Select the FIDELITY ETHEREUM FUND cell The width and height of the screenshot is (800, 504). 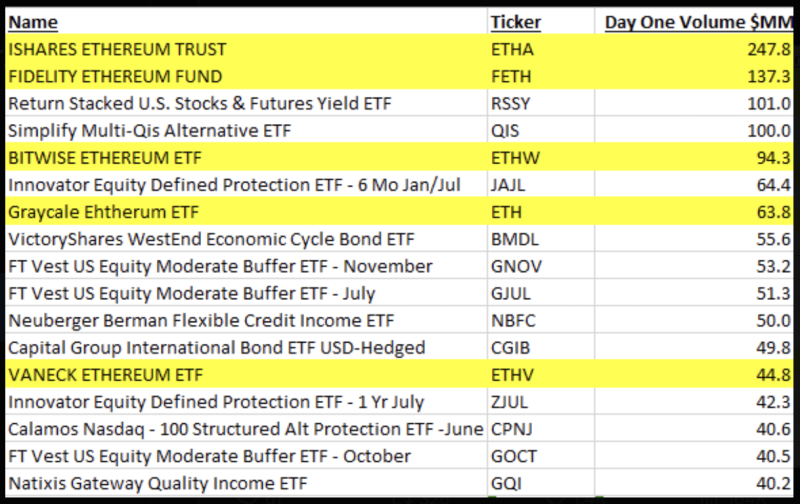coord(246,76)
